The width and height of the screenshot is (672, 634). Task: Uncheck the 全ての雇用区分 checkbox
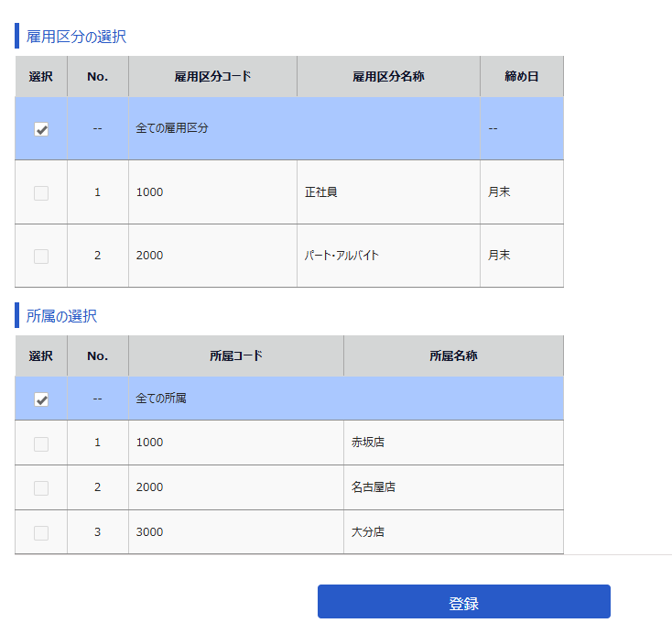(41, 129)
